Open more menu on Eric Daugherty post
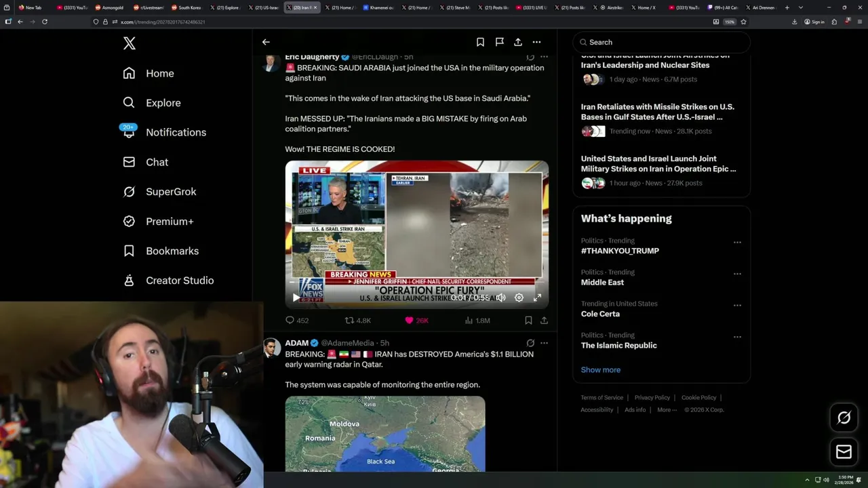 [544, 57]
